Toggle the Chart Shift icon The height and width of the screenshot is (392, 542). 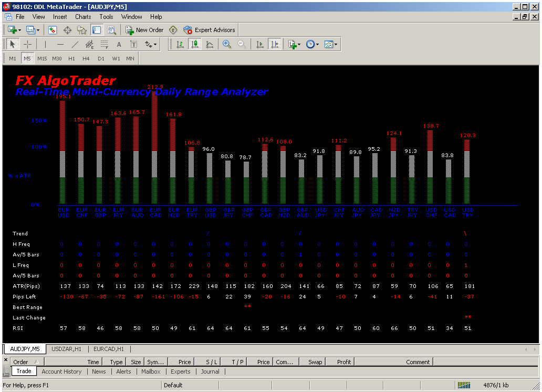(275, 44)
